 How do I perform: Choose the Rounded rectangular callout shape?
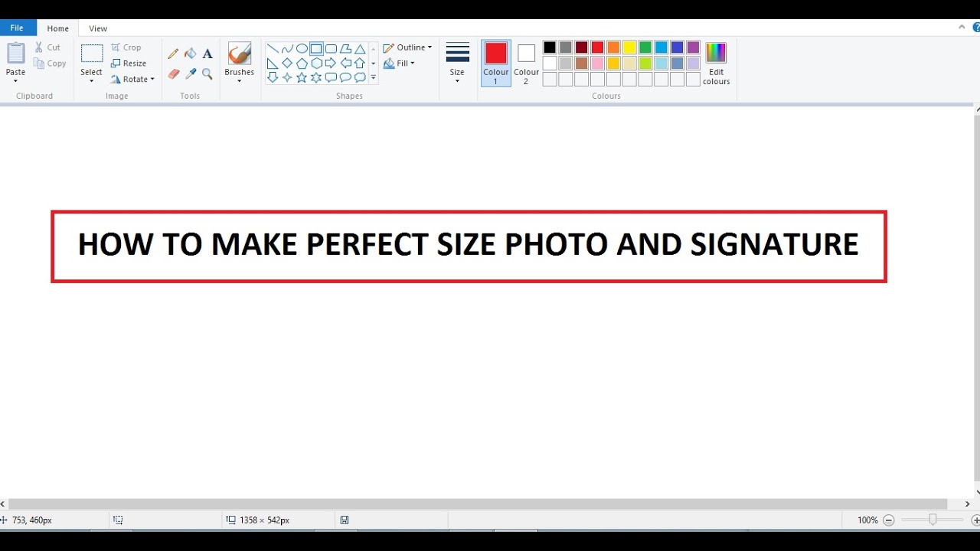pyautogui.click(x=331, y=77)
